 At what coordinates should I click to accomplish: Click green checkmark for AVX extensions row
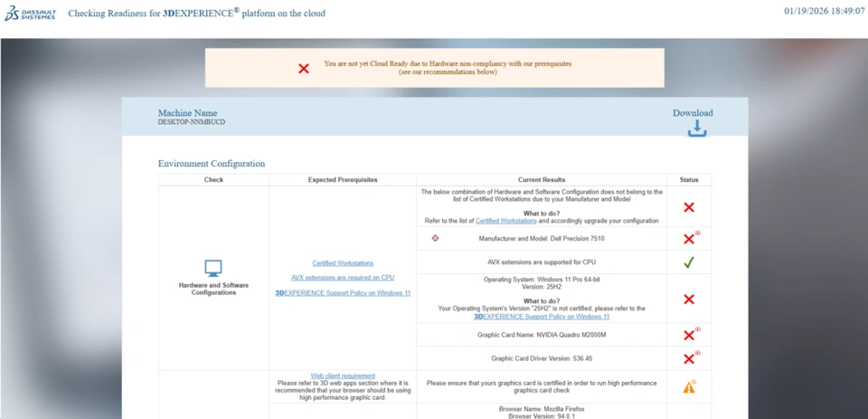click(689, 262)
